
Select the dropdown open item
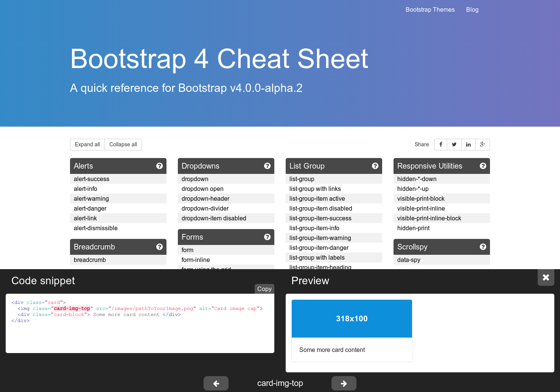226,189
